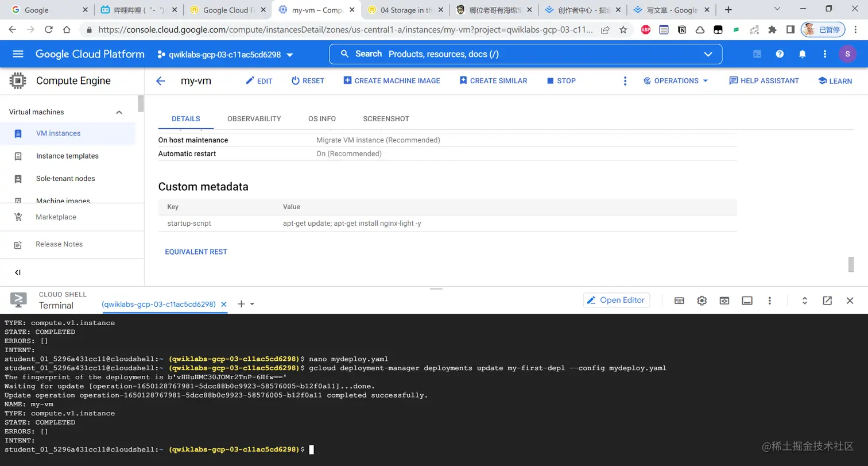Click the RESET button

308,81
